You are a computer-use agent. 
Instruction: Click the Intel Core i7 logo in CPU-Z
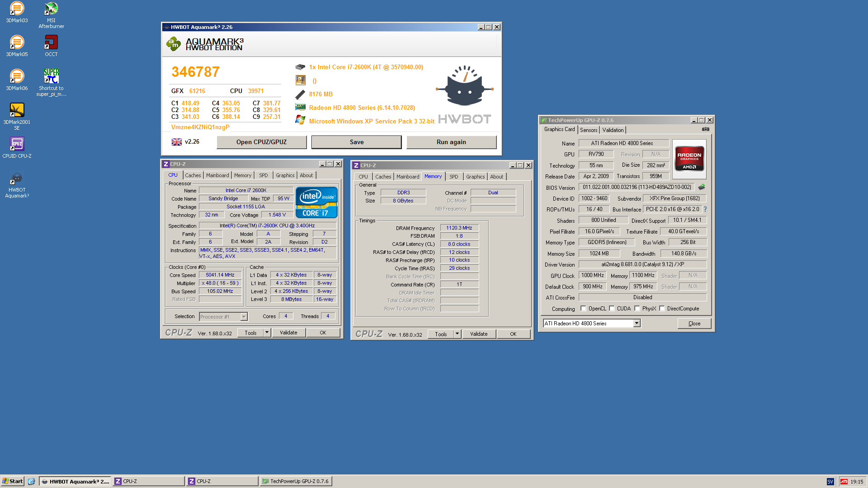(316, 203)
